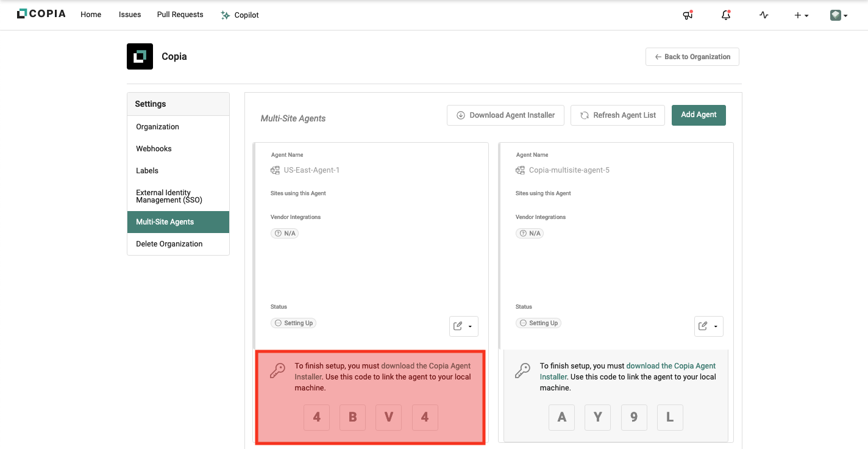
Task: Click the Setting Up status badge for Copia-multisite-agent-5
Action: point(538,323)
